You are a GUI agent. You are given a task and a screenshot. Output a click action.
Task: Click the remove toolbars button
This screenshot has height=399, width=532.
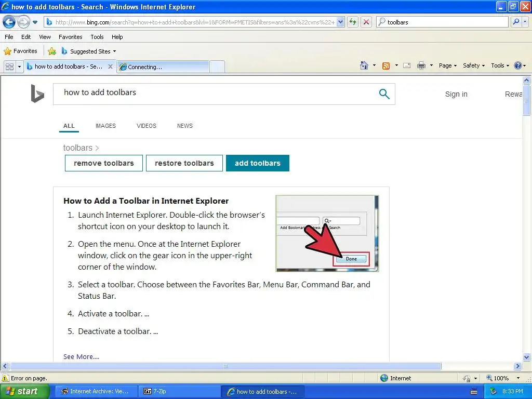tap(104, 163)
